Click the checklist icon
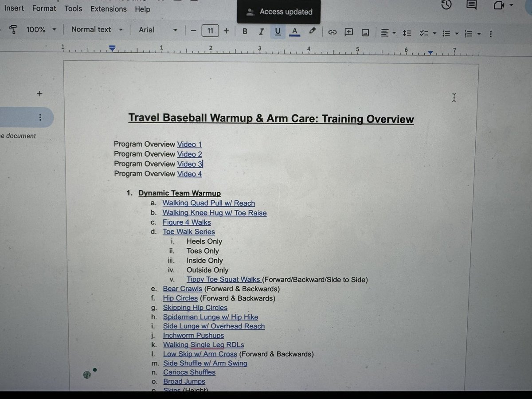The height and width of the screenshot is (399, 532). click(x=424, y=33)
